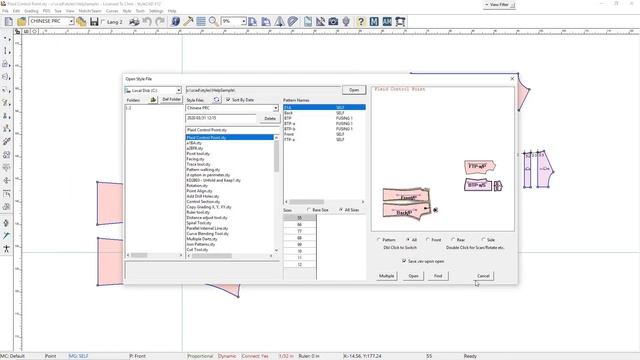Viewport: 640px width, 360px height.
Task: Select the bottom figure tool in left toolbar
Action: (x=7, y=248)
